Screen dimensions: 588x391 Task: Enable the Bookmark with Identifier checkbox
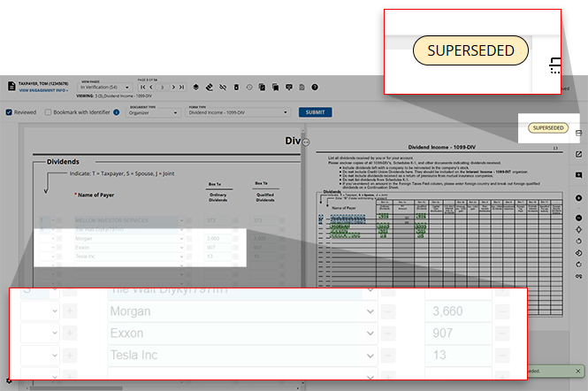click(48, 112)
